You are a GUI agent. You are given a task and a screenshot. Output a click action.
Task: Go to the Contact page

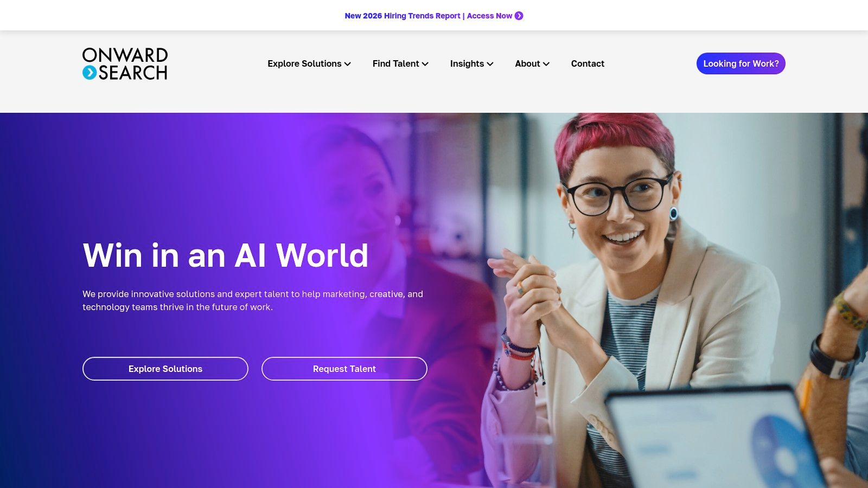pyautogui.click(x=588, y=63)
